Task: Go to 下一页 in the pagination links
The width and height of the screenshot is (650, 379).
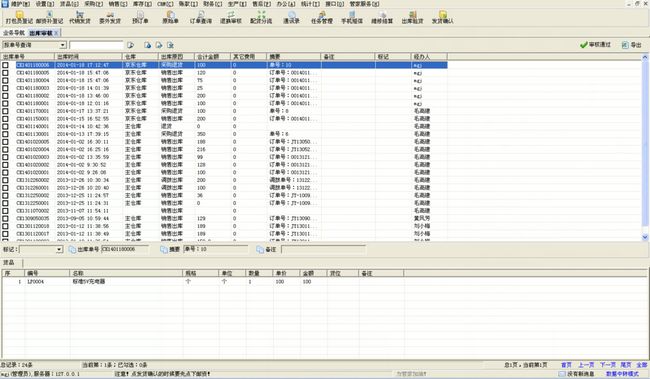Action: [607, 365]
